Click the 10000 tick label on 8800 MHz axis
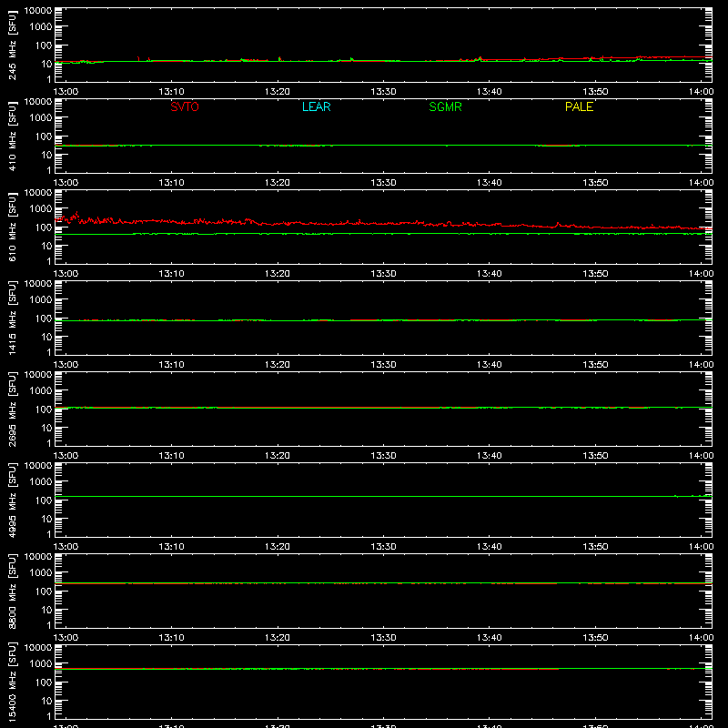This screenshot has width=728, height=728. [x=38, y=557]
